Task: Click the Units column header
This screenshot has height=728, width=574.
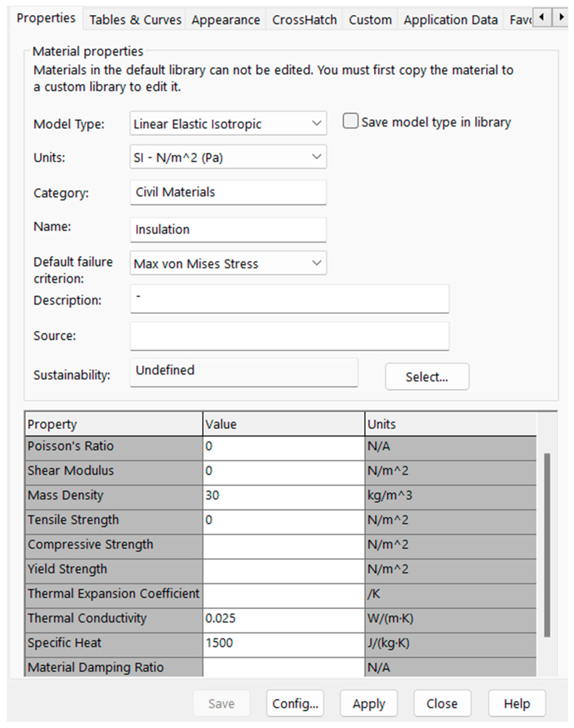Action: click(451, 424)
